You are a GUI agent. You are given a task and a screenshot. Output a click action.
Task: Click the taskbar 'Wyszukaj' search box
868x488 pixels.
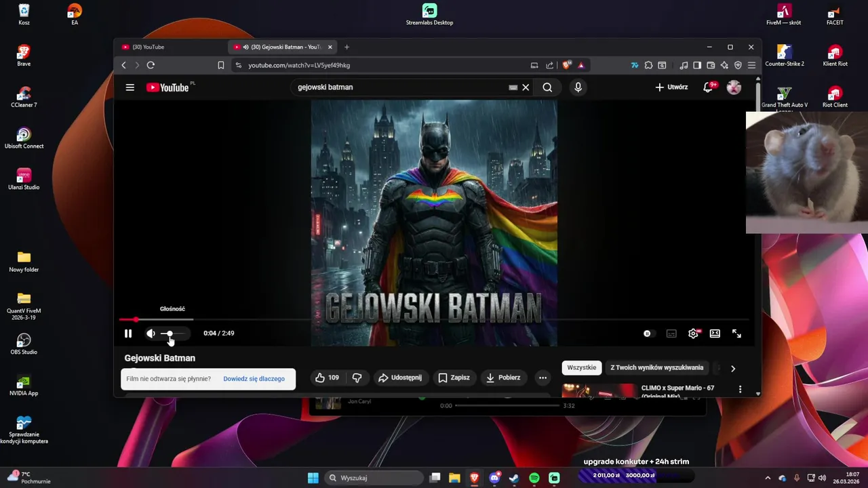click(x=375, y=478)
